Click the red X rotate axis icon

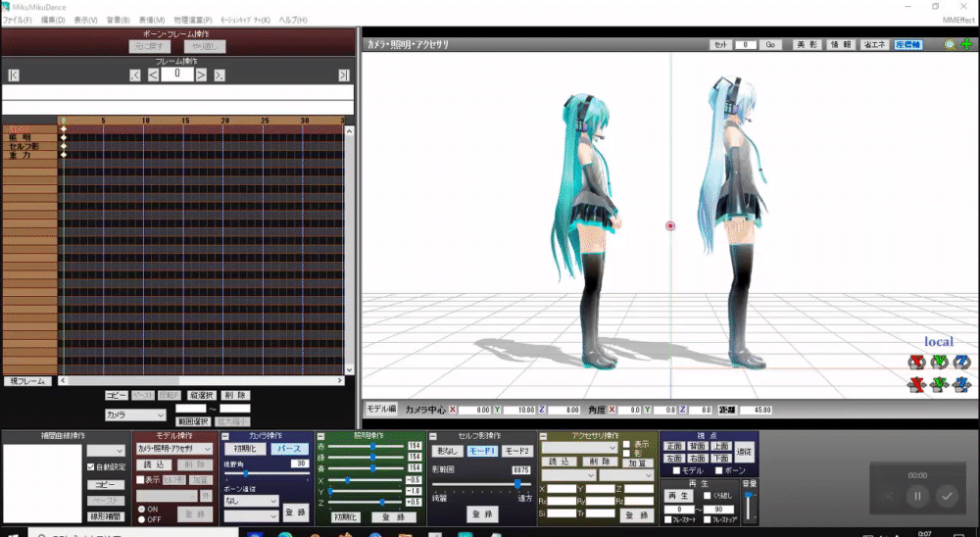[x=917, y=362]
